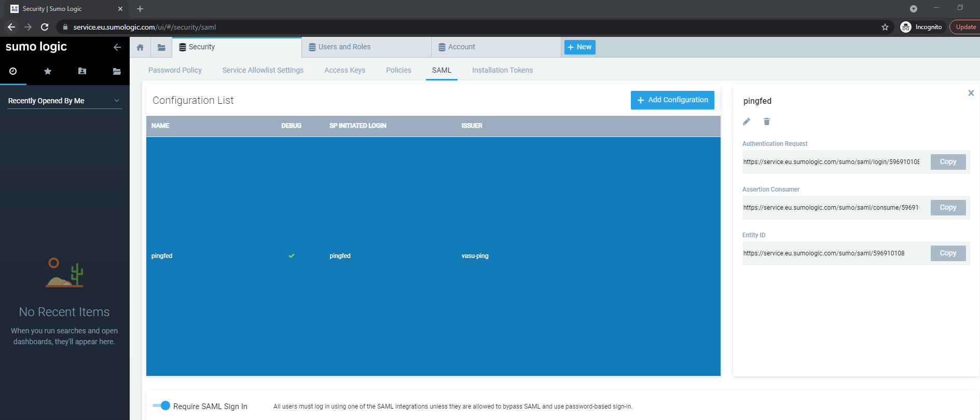Click the debug checkmark in pingfed row
The width and height of the screenshot is (980, 420).
coord(292,256)
